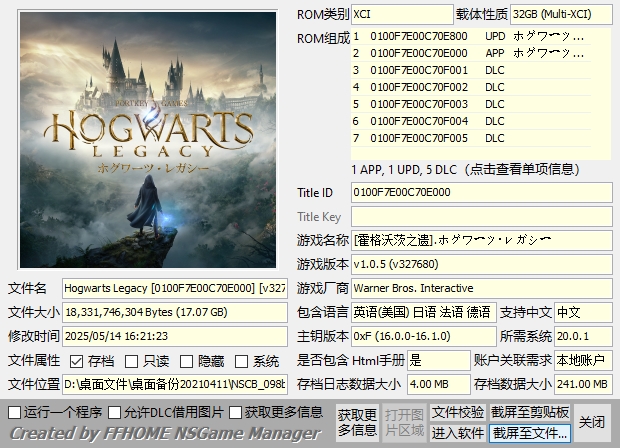Image resolution: width=620 pixels, height=448 pixels.
Task: Click the 支持中文 field showing 中文
Action: click(584, 312)
